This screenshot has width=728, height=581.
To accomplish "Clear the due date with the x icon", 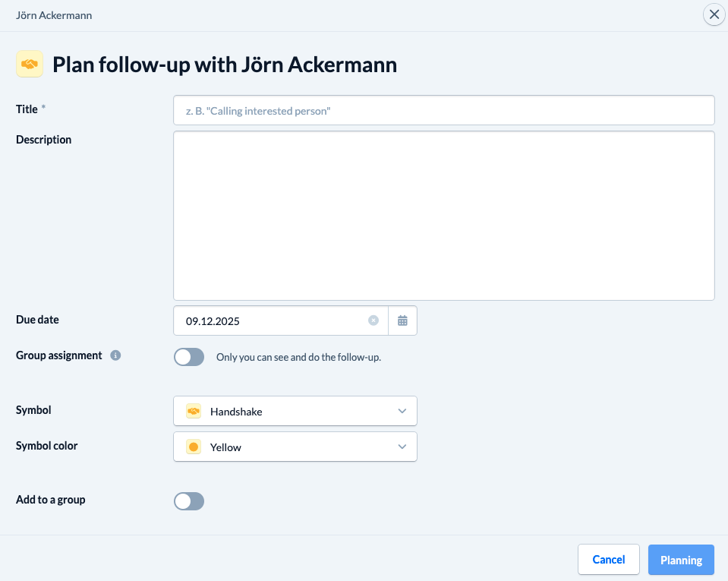I will pos(373,320).
